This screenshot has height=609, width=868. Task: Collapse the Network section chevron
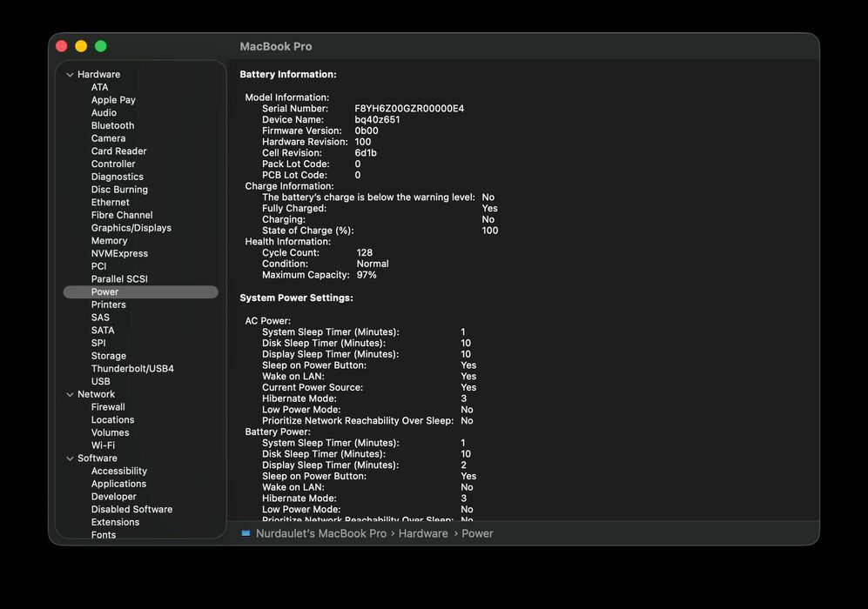70,394
